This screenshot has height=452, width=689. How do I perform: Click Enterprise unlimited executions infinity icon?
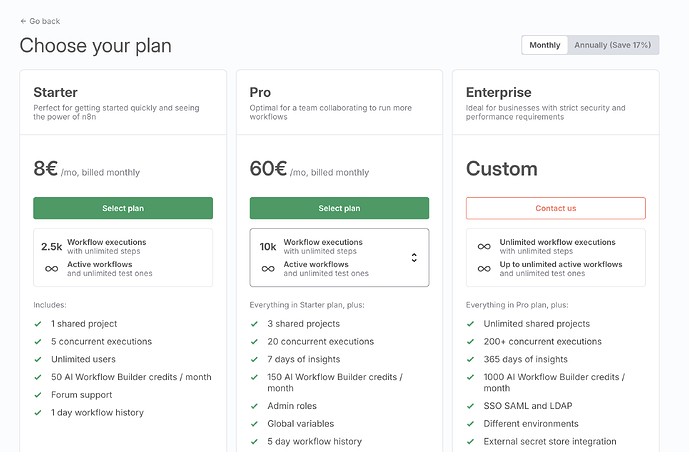(484, 246)
